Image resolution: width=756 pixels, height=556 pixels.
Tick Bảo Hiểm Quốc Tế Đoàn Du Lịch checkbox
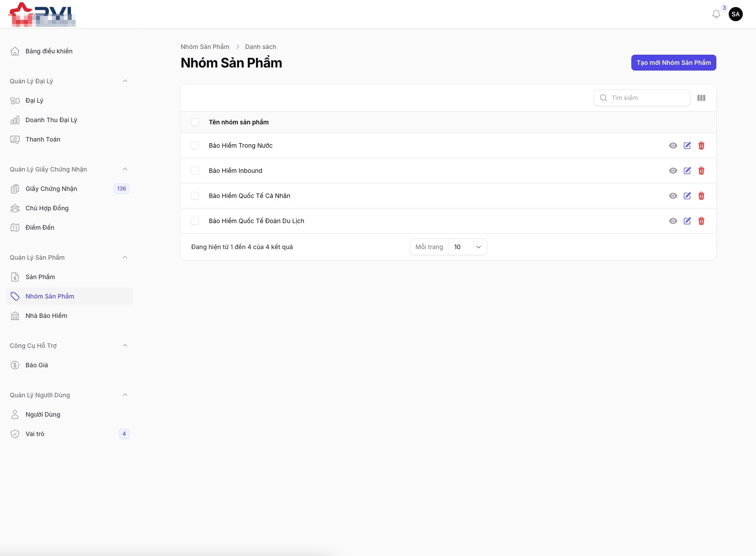(x=195, y=221)
